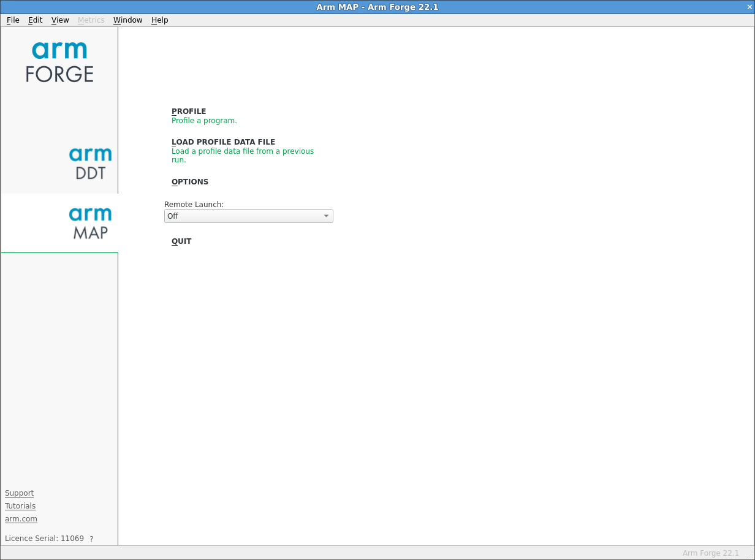Open the File menu

(x=13, y=20)
